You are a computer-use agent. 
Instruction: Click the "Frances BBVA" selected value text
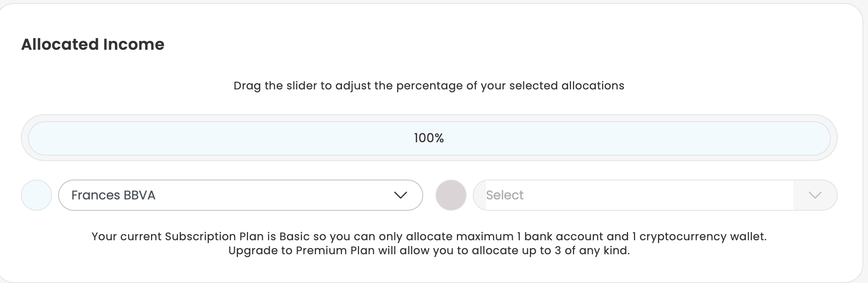[x=113, y=195]
